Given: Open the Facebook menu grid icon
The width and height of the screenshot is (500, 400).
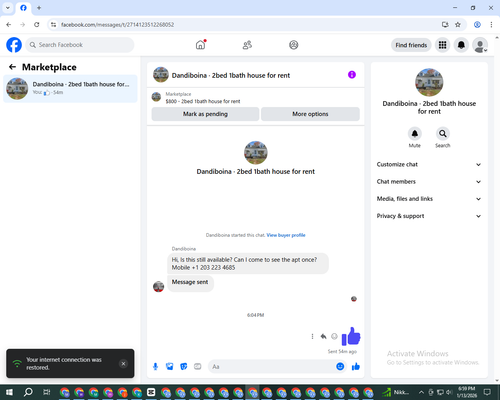Looking at the screenshot, I should tap(442, 45).
